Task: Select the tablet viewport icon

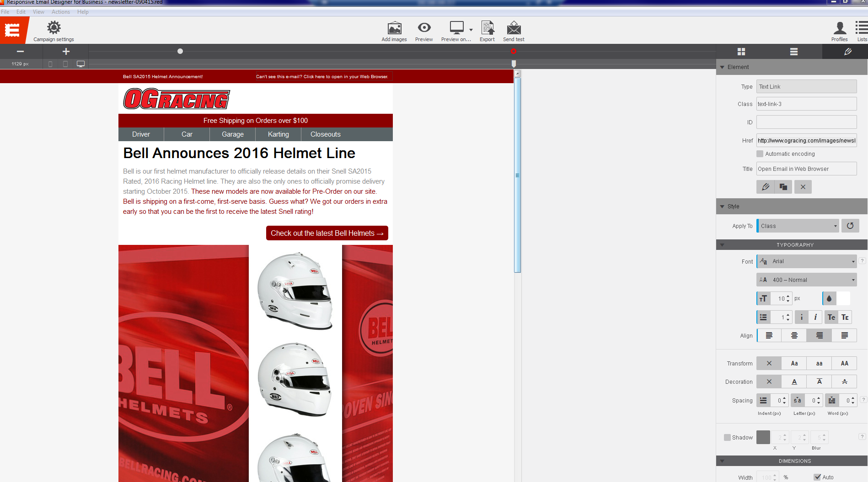Action: click(65, 64)
